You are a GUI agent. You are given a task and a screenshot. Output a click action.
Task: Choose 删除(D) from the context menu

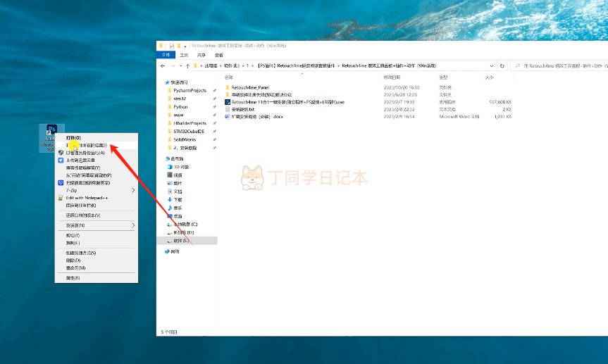[73, 261]
